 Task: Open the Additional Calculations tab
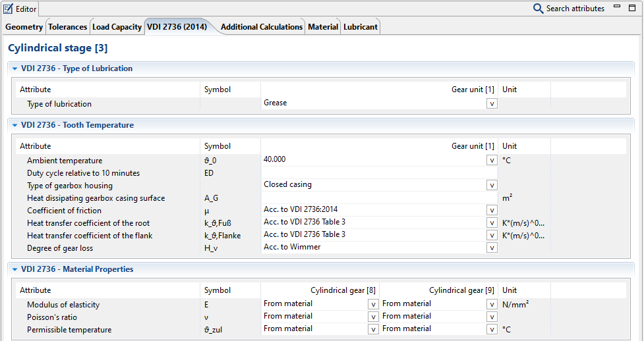[x=262, y=27]
